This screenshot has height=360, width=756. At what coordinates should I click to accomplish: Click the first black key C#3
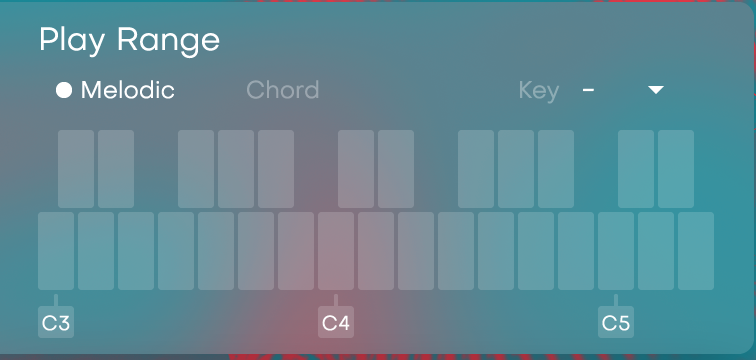[76, 169]
